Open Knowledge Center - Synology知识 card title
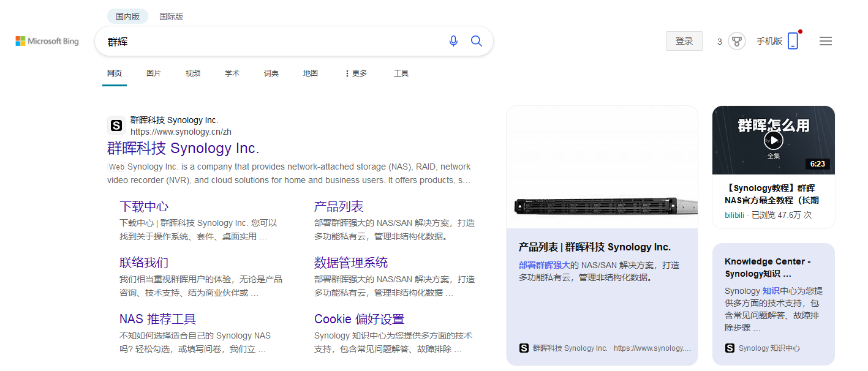This screenshot has width=868, height=371. [768, 268]
